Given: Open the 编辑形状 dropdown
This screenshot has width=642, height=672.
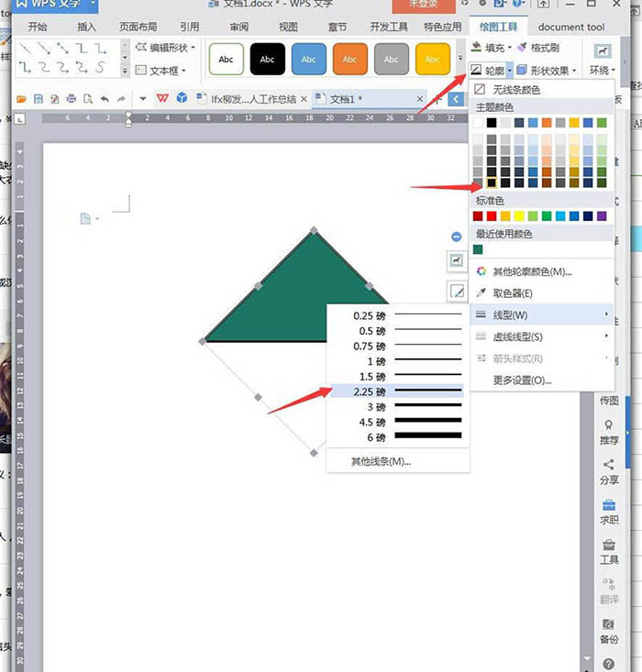Looking at the screenshot, I should [x=165, y=47].
